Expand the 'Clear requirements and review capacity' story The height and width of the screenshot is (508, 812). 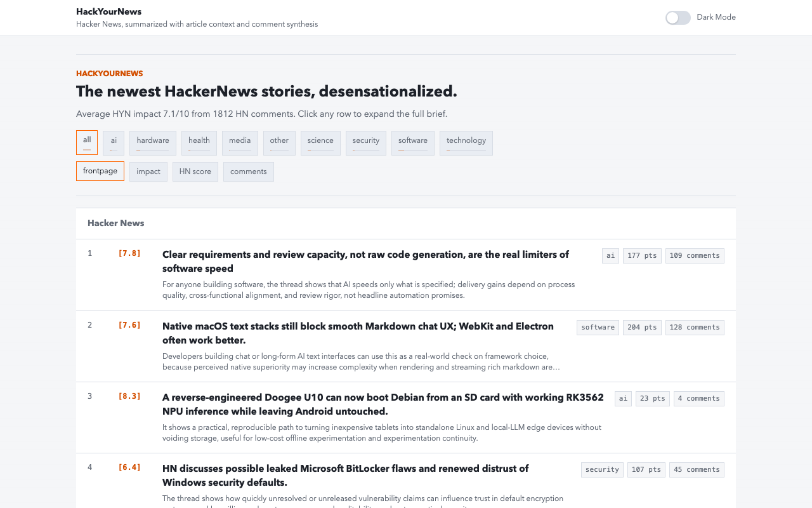(x=406, y=275)
